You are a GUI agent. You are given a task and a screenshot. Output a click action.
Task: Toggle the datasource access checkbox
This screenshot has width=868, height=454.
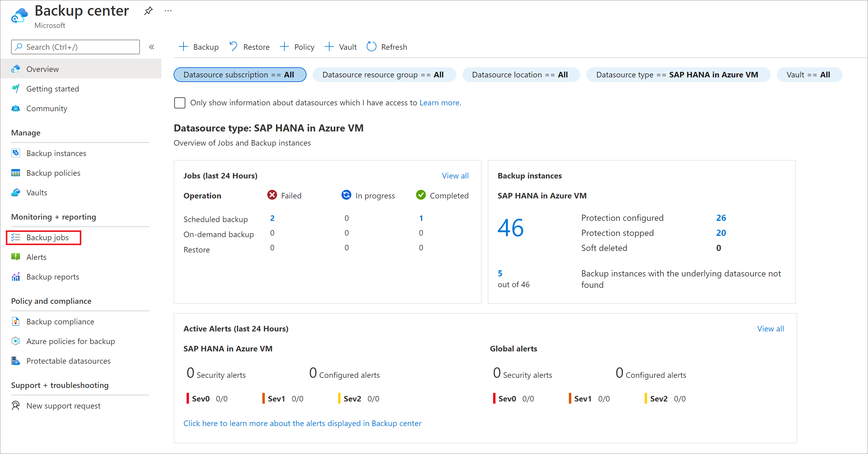tap(180, 102)
